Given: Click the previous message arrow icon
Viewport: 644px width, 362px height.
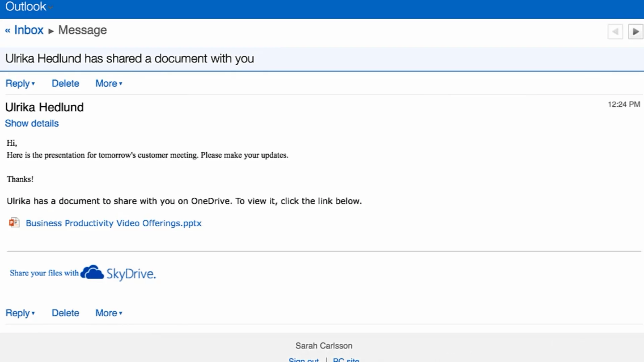Looking at the screenshot, I should coord(615,32).
